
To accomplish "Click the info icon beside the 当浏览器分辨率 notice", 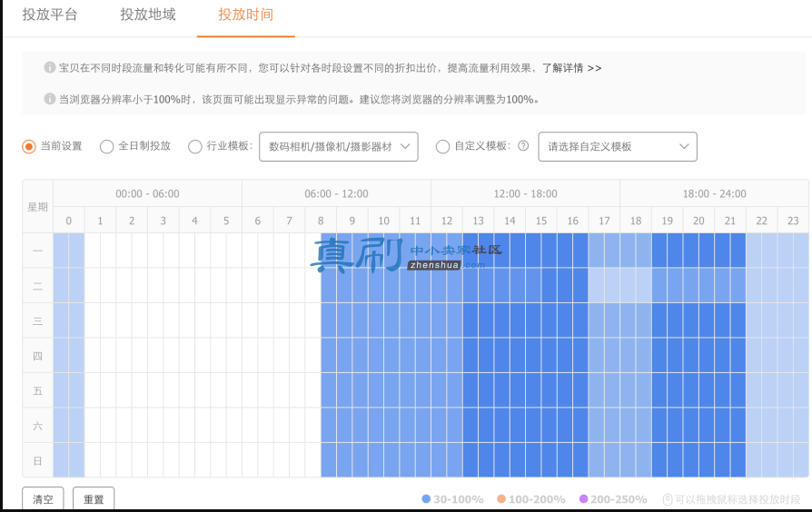I will (x=50, y=99).
